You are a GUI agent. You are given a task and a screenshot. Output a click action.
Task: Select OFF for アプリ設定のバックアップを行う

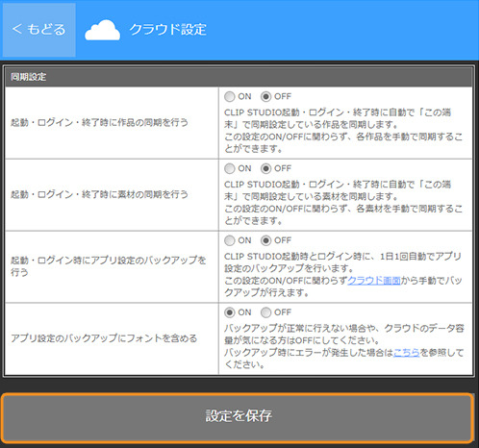click(x=265, y=240)
